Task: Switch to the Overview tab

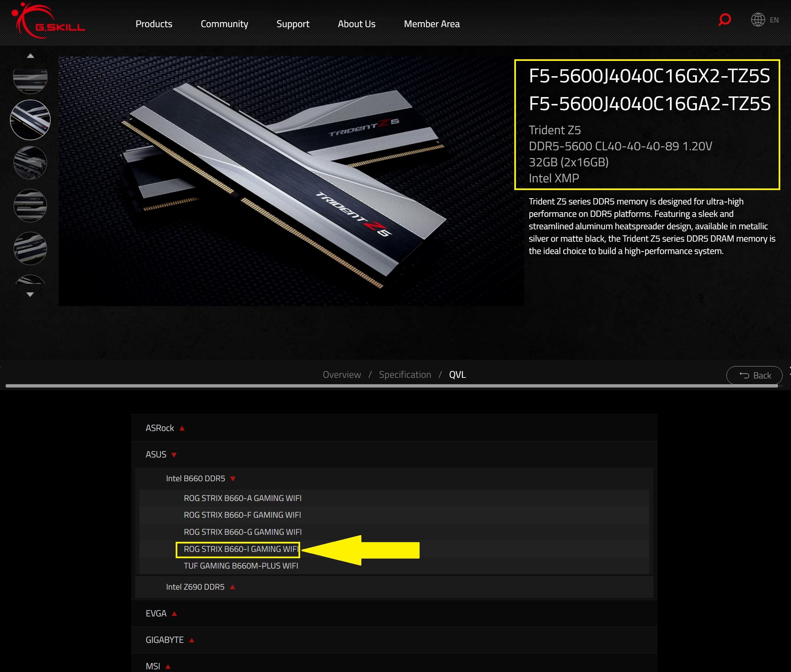Action: [342, 374]
